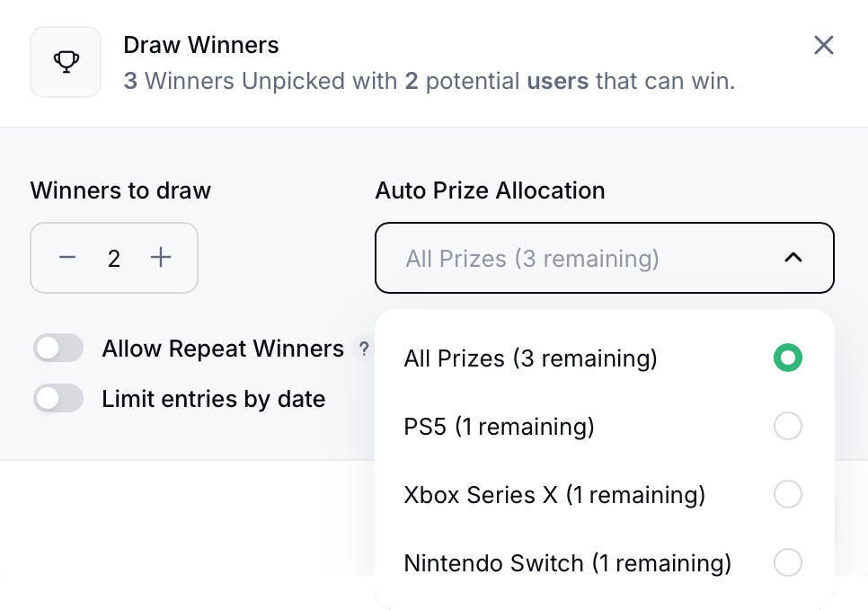868x610 pixels.
Task: Click the trophy icon in the header
Action: point(65,61)
